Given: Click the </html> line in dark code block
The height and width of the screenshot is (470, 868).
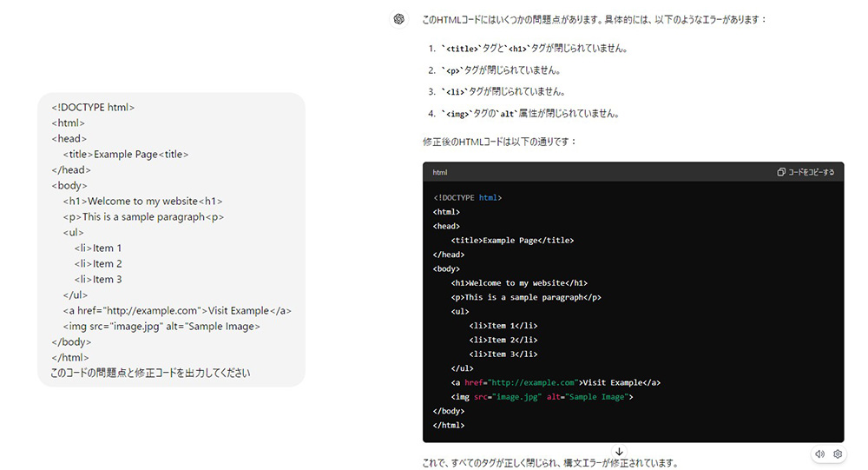Looking at the screenshot, I should [x=449, y=425].
